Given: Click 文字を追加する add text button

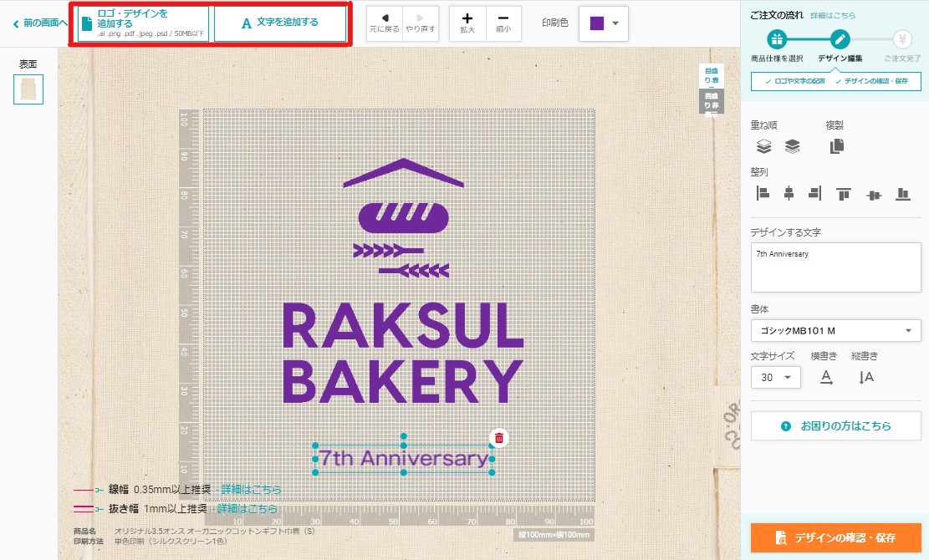Looking at the screenshot, I should [x=279, y=23].
